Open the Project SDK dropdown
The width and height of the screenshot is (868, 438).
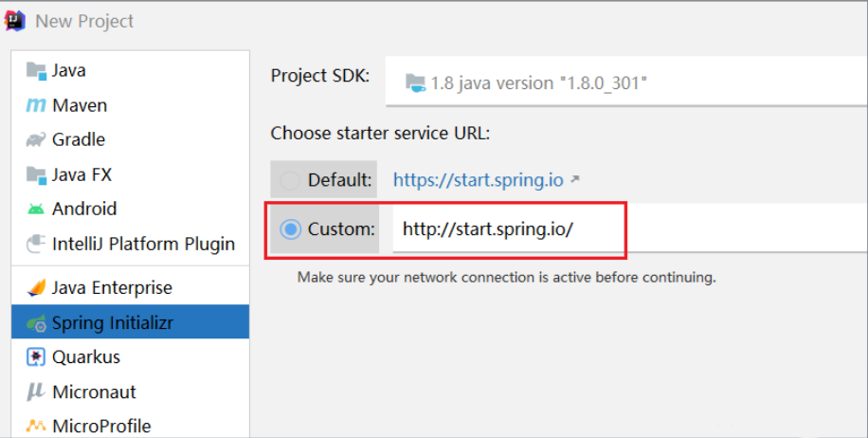626,82
